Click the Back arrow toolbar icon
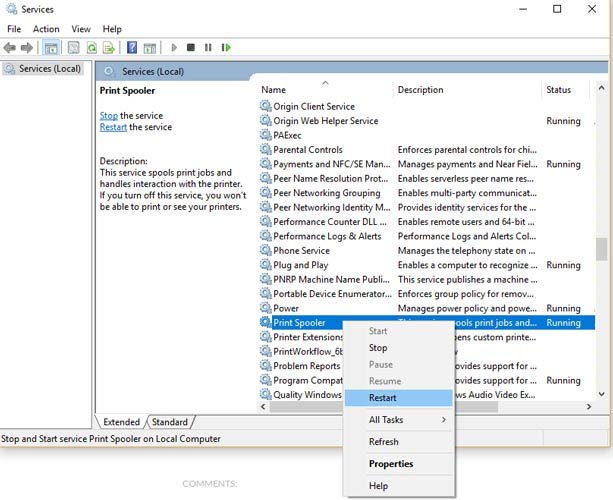Screen dimensions: 613x500 coord(10,47)
